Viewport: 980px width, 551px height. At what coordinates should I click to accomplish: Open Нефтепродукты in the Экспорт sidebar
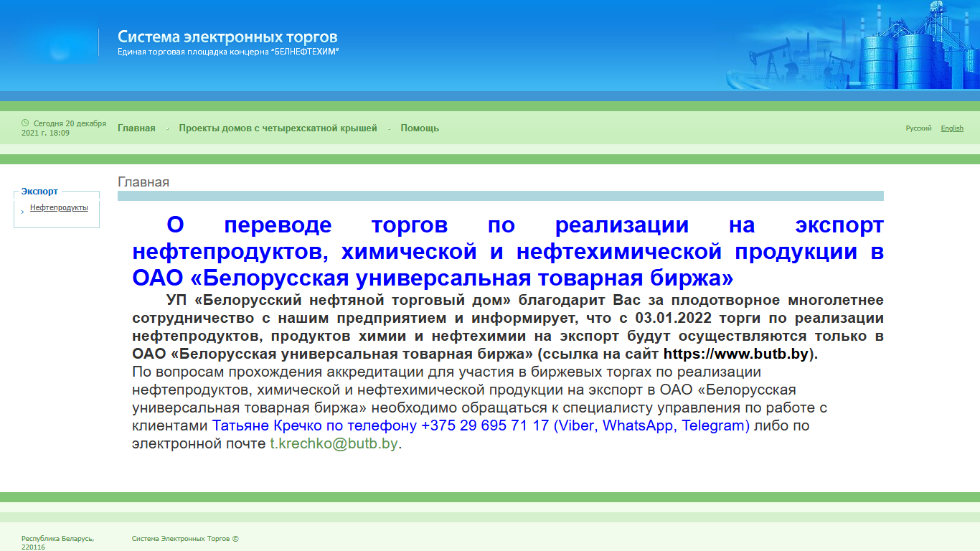click(x=59, y=208)
